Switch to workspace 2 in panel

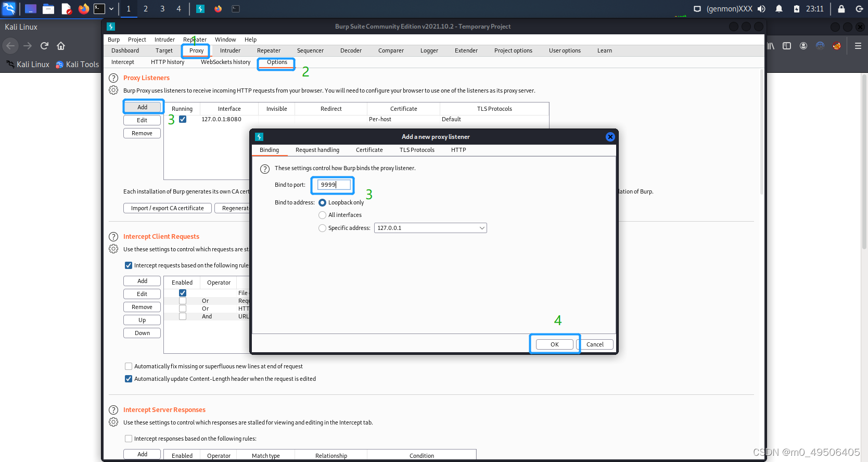pyautogui.click(x=146, y=9)
